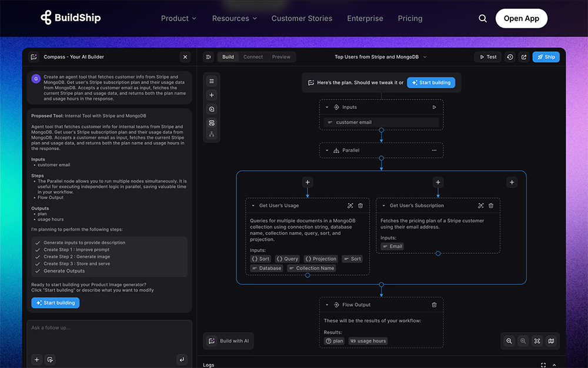Click the Email input chip

pyautogui.click(x=392, y=246)
